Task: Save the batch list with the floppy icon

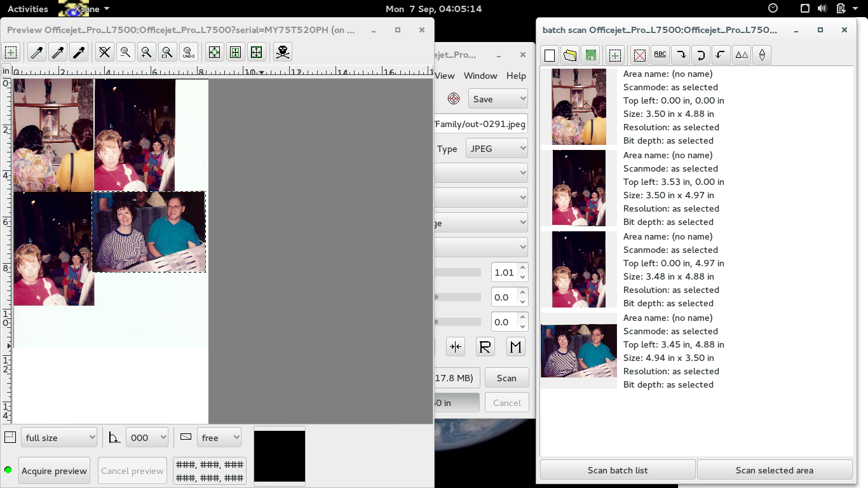Action: [590, 55]
